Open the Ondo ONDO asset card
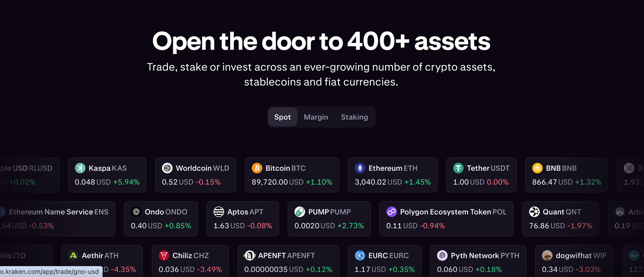Image resolution: width=644 pixels, height=277 pixels. coord(161,219)
